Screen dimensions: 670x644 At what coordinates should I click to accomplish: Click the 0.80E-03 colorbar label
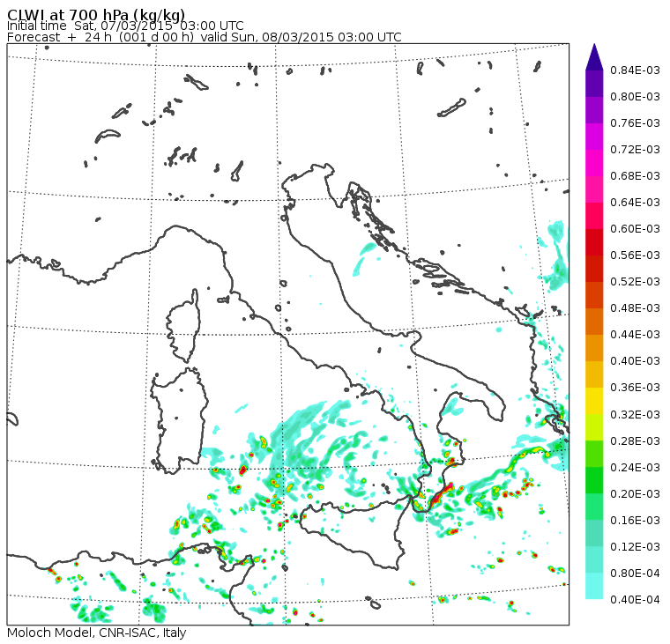[635, 97]
